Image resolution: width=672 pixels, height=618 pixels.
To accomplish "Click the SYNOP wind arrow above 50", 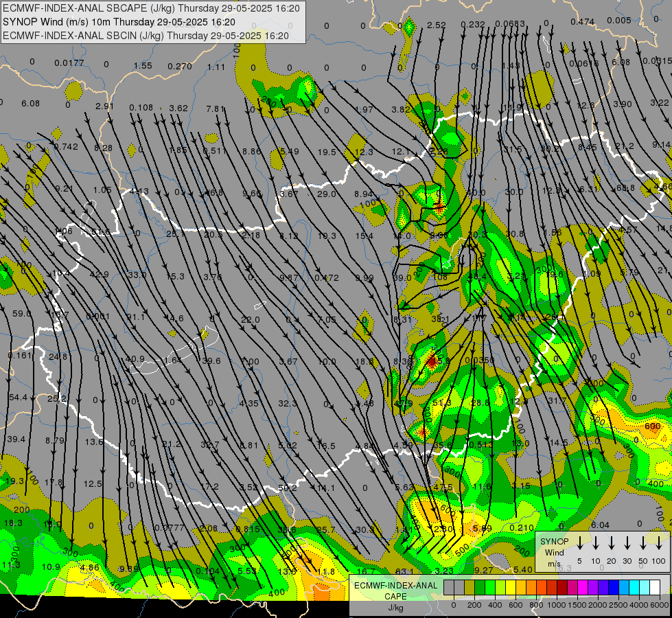I will [x=643, y=542].
